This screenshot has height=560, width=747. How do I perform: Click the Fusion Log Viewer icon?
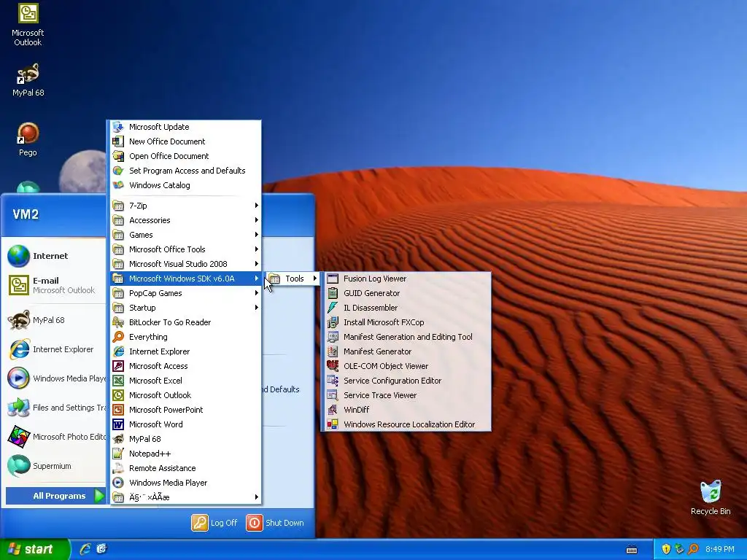(x=333, y=279)
